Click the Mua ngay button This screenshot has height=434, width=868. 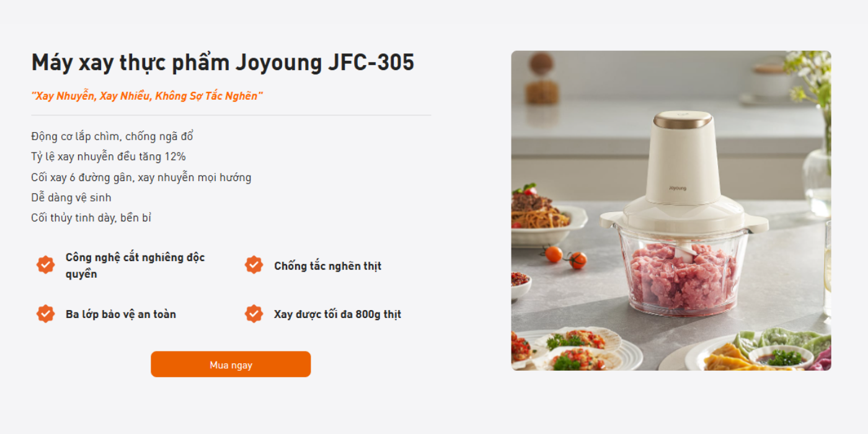[x=231, y=365]
